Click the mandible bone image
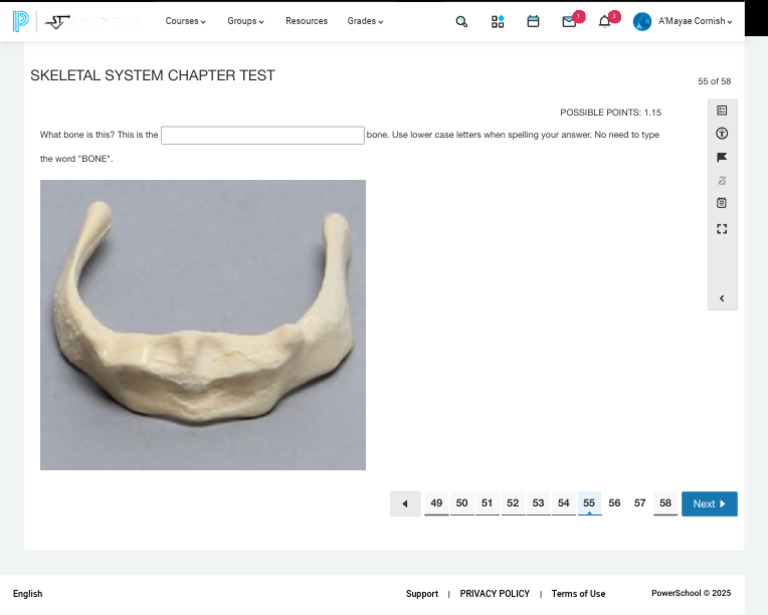Screen dimensions: 768x615 click(203, 325)
